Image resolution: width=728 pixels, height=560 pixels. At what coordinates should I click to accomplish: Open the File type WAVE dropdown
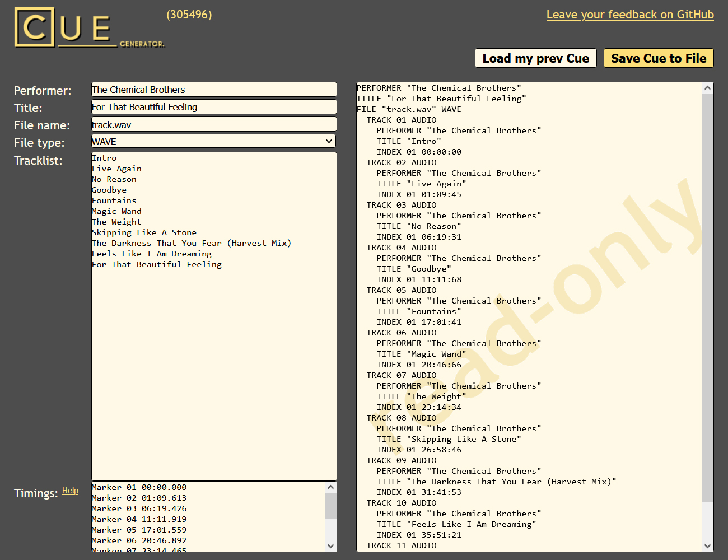pos(213,141)
